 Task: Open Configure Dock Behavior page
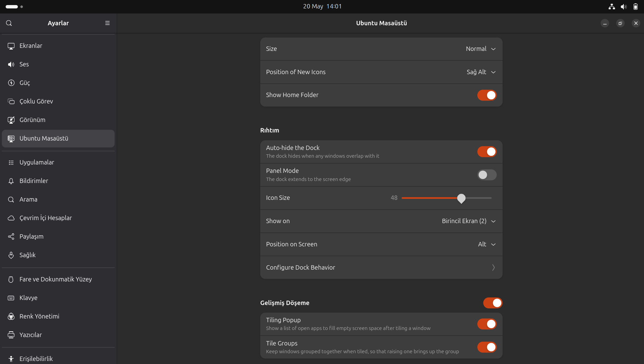pyautogui.click(x=381, y=268)
